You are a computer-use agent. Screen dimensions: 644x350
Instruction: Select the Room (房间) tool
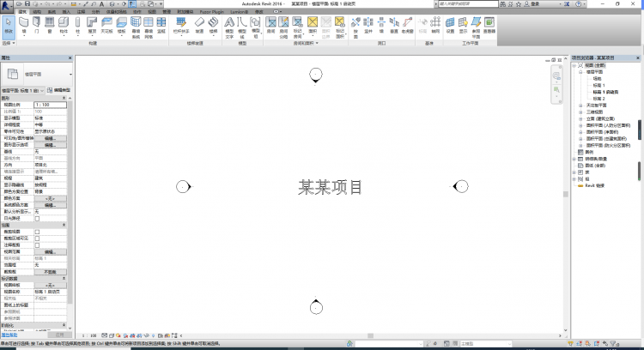(270, 26)
